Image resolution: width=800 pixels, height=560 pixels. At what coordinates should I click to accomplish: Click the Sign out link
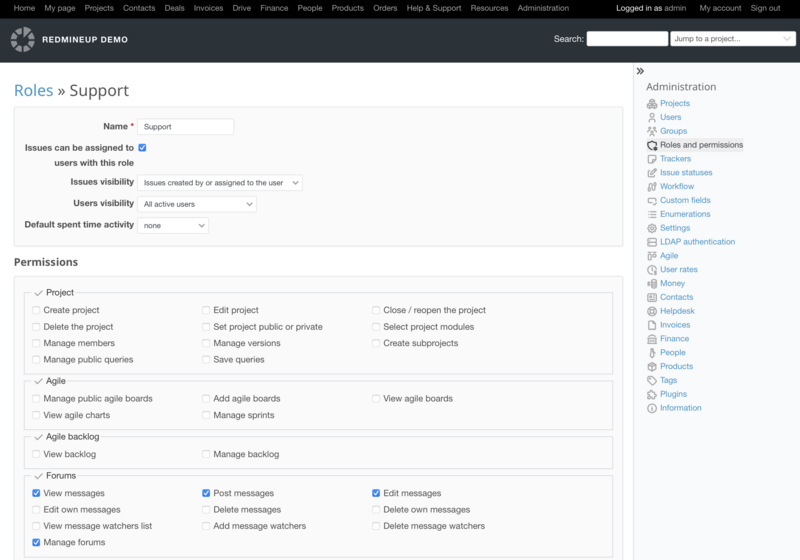(765, 8)
